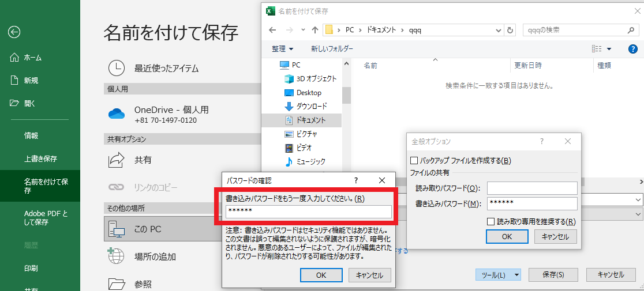Screen dimensions: 644x291
Task: Click the PC breadcrumb in address bar
Action: pos(350,30)
